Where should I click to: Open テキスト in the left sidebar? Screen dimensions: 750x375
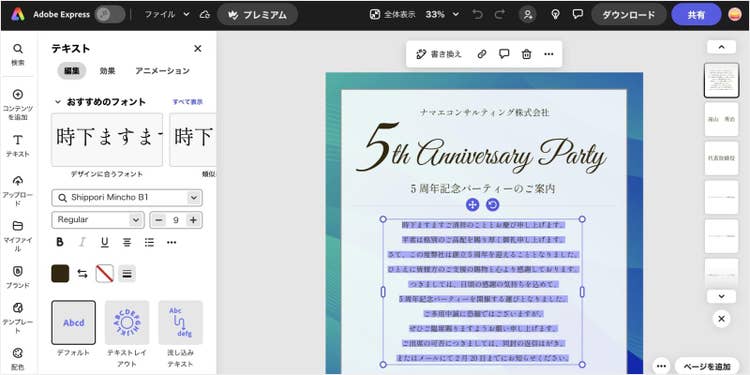[x=18, y=145]
